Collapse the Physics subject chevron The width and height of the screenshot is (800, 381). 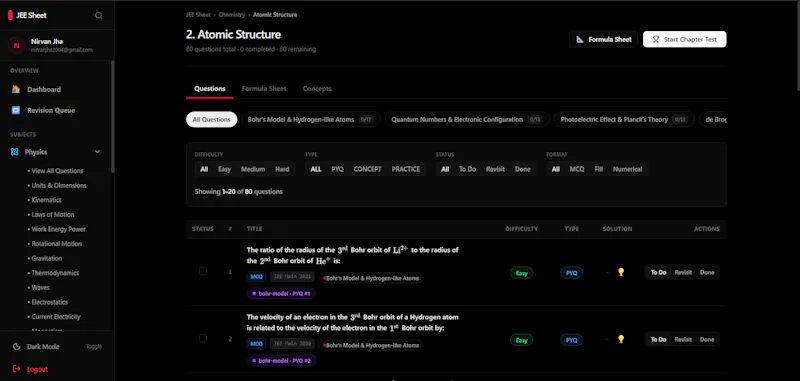click(97, 152)
